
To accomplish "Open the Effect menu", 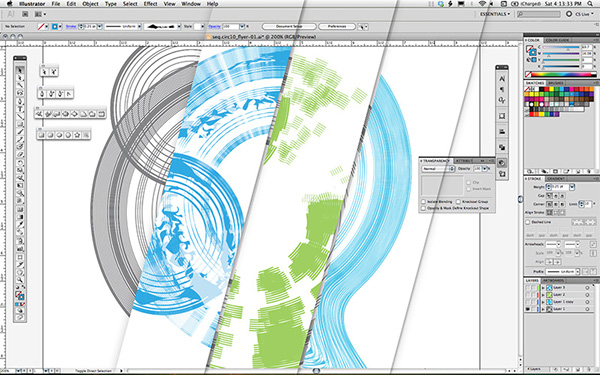I will pos(150,4).
